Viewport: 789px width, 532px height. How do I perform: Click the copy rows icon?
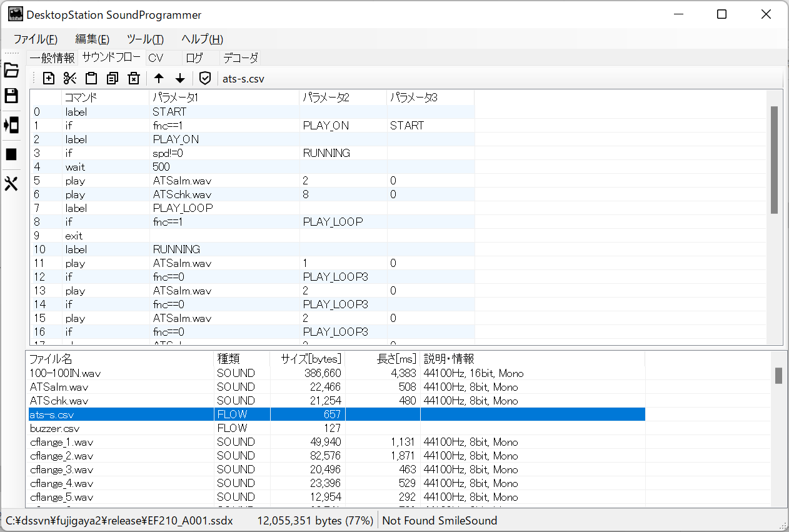pyautogui.click(x=113, y=78)
